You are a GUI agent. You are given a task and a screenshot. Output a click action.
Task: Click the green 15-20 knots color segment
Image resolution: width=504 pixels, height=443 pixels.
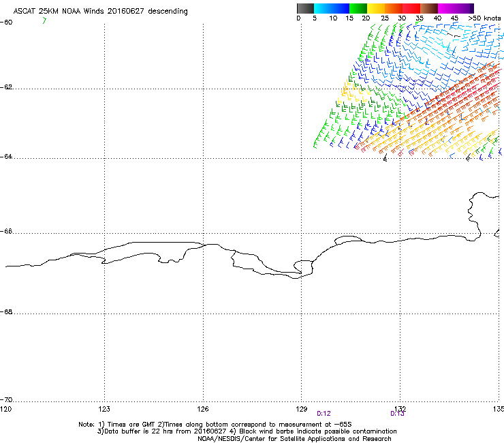(x=358, y=8)
